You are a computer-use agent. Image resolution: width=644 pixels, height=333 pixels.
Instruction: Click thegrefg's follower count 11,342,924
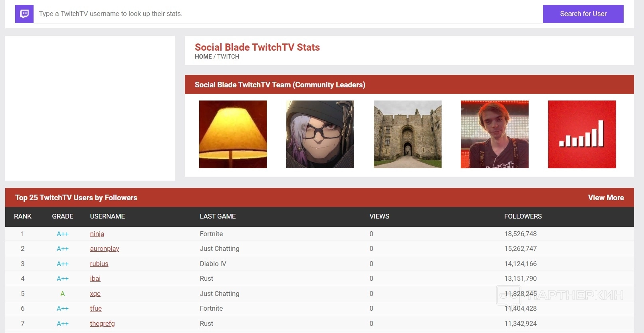click(520, 323)
